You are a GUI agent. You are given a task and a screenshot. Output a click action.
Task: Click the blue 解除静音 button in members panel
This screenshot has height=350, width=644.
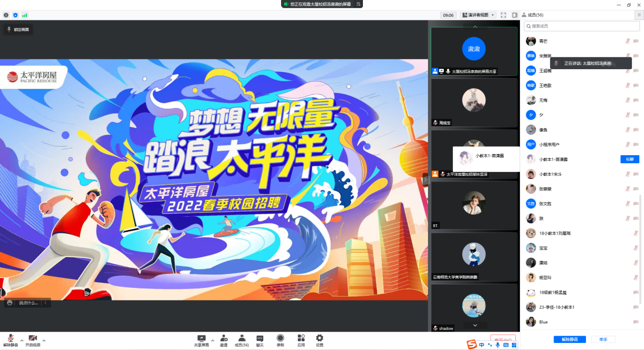[569, 339]
